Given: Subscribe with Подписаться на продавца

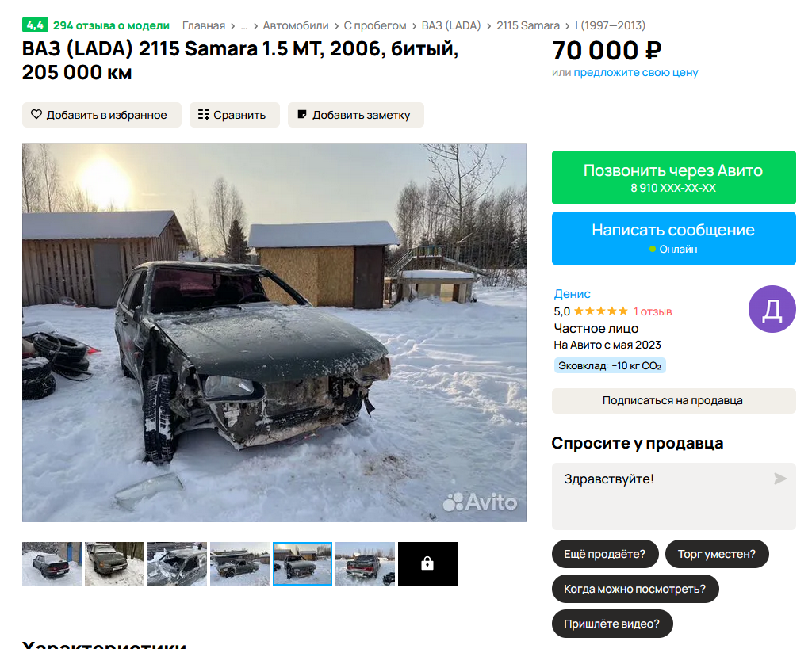Looking at the screenshot, I should click(674, 401).
